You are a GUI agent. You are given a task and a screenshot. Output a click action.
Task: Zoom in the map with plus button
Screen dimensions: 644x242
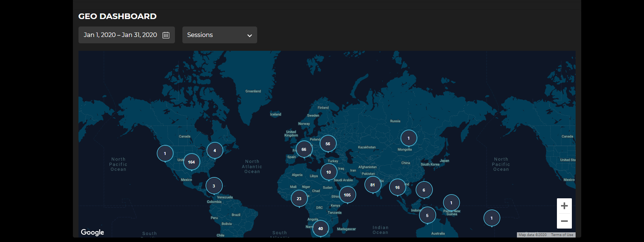(x=564, y=206)
